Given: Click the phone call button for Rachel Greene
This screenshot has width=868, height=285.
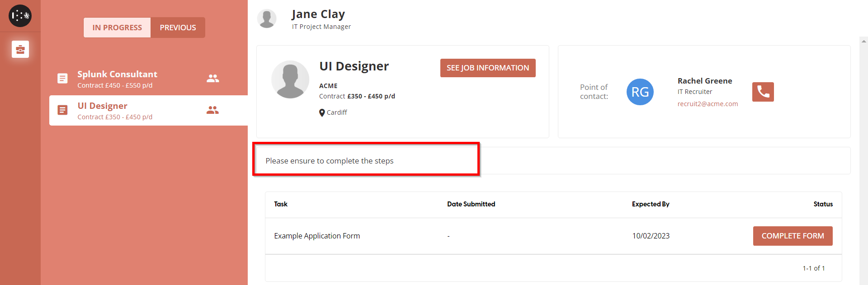Looking at the screenshot, I should pyautogui.click(x=763, y=92).
